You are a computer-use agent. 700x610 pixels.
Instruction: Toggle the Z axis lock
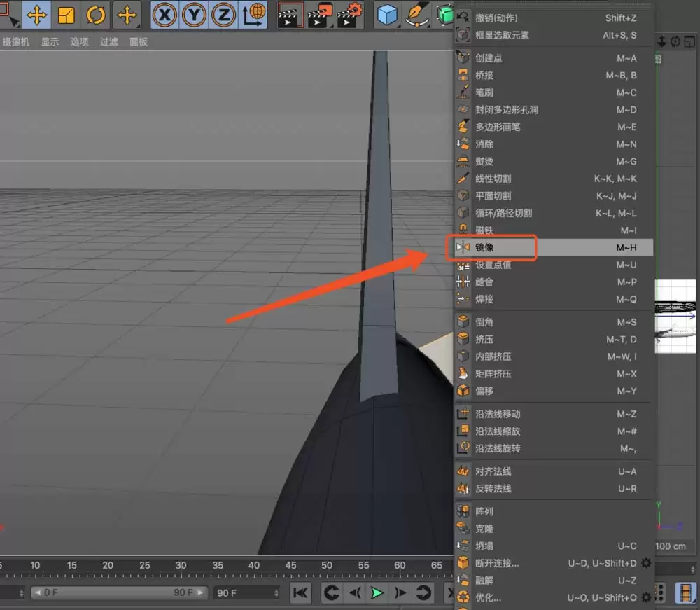(x=223, y=14)
